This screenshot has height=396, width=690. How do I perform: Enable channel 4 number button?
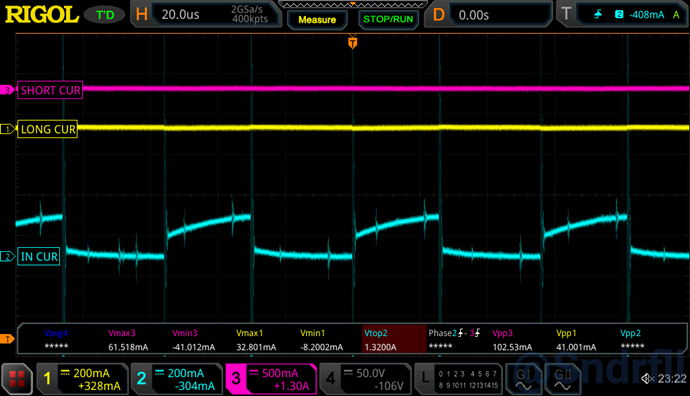tap(330, 378)
